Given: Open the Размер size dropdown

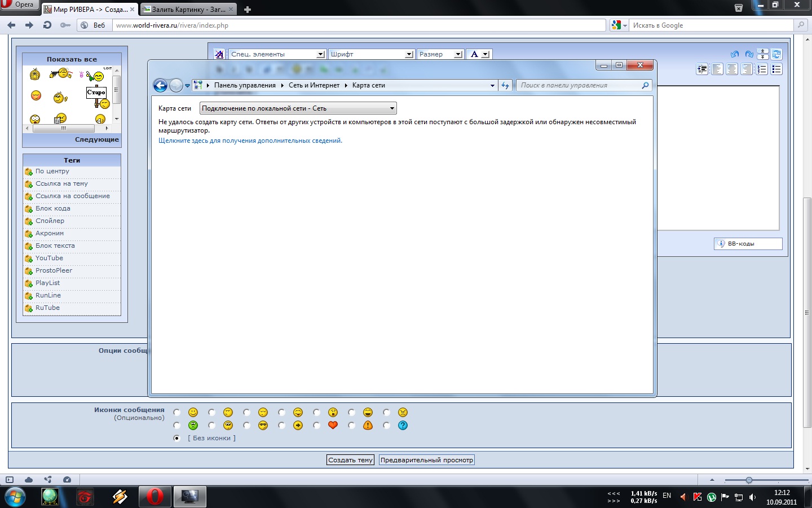Looking at the screenshot, I should pos(440,54).
